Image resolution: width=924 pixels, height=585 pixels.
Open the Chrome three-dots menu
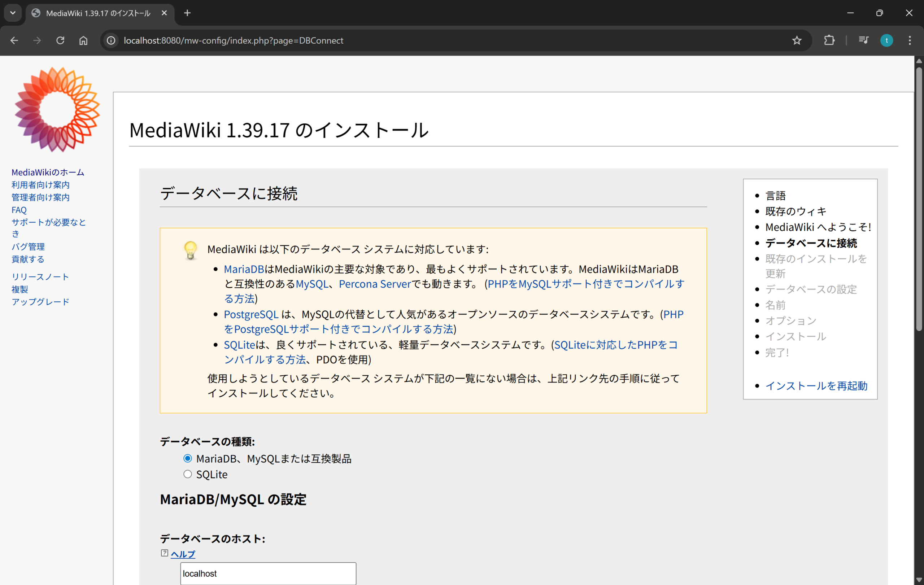tap(910, 40)
